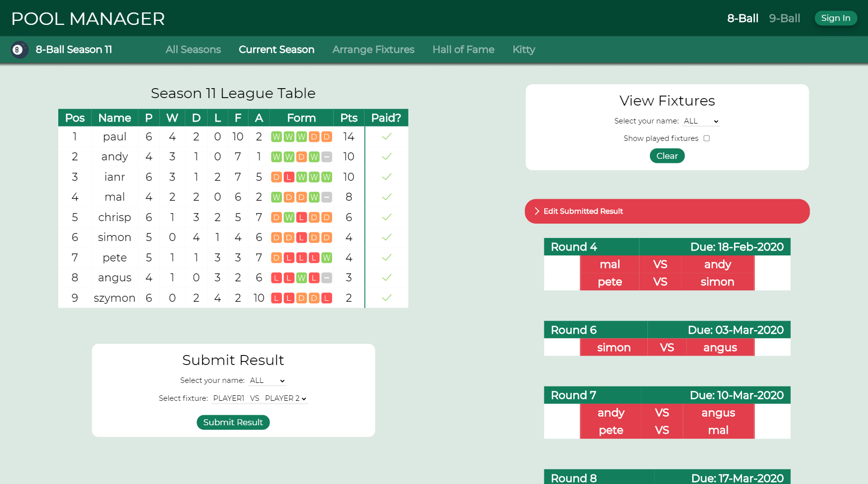Click the paid checkmark in ianr's row

(x=386, y=177)
